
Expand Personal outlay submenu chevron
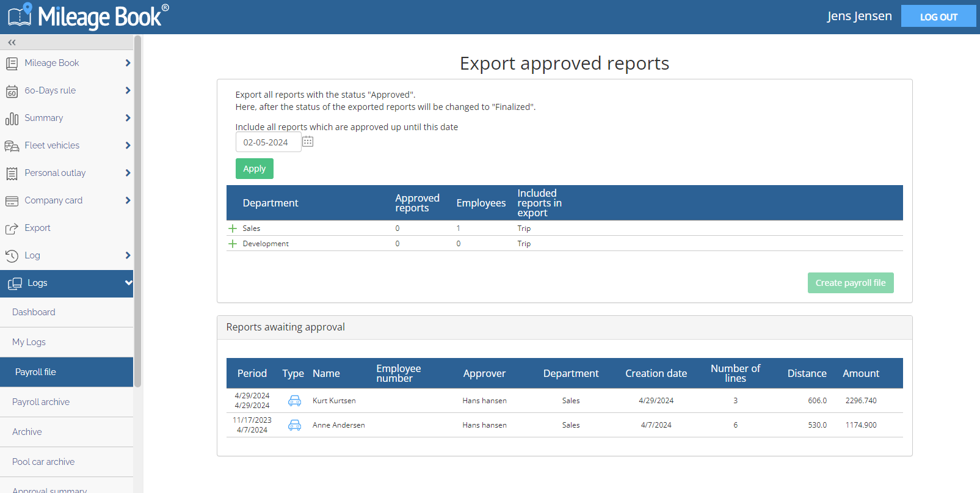[x=128, y=173]
